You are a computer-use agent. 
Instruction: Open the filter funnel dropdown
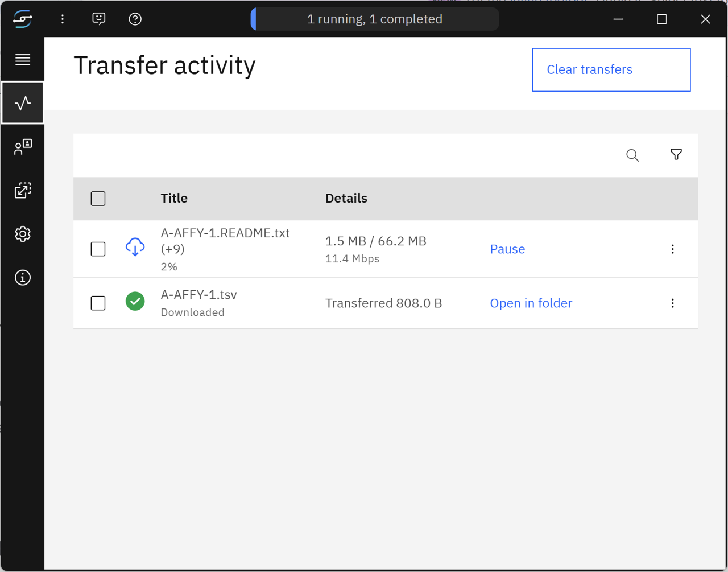point(676,155)
